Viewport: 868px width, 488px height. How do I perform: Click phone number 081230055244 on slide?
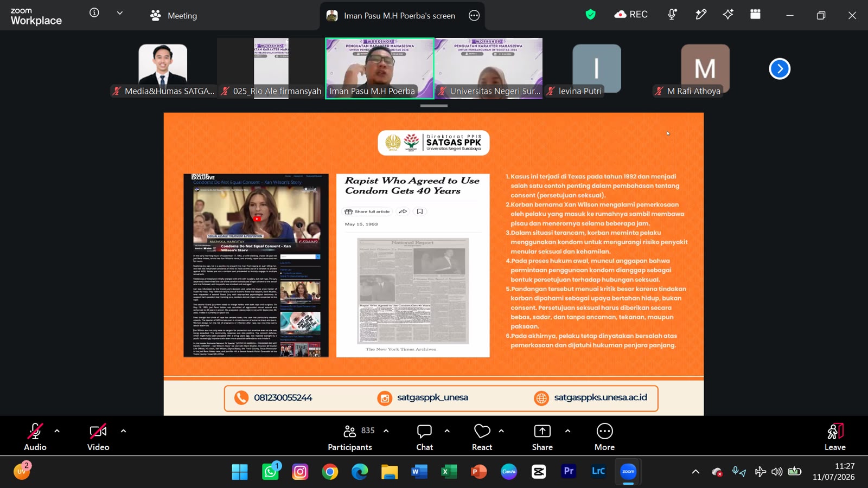coord(283,397)
